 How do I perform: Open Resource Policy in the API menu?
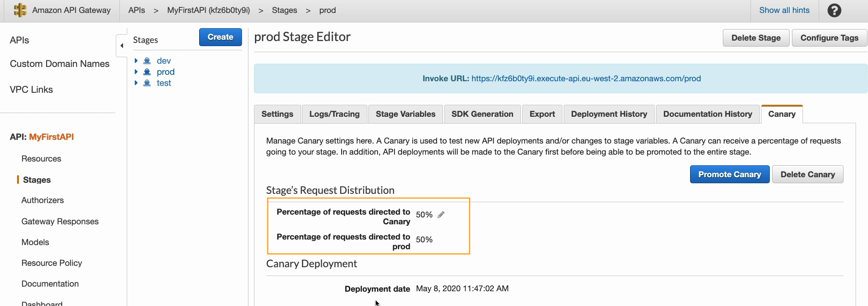[x=52, y=263]
